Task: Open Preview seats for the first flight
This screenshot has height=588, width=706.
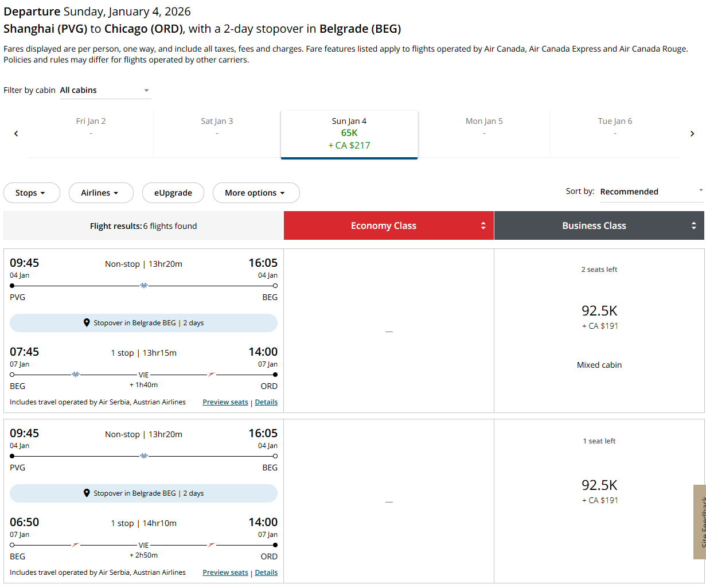Action: 225,402
